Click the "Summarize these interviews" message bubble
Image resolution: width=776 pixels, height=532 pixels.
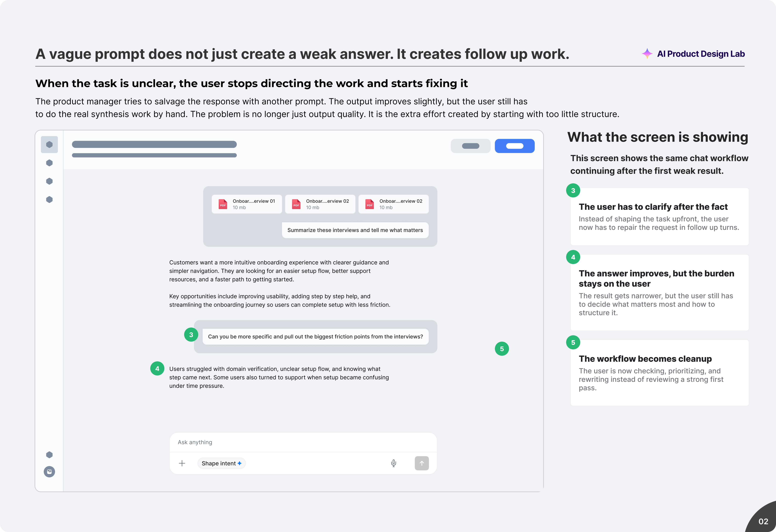coord(355,230)
